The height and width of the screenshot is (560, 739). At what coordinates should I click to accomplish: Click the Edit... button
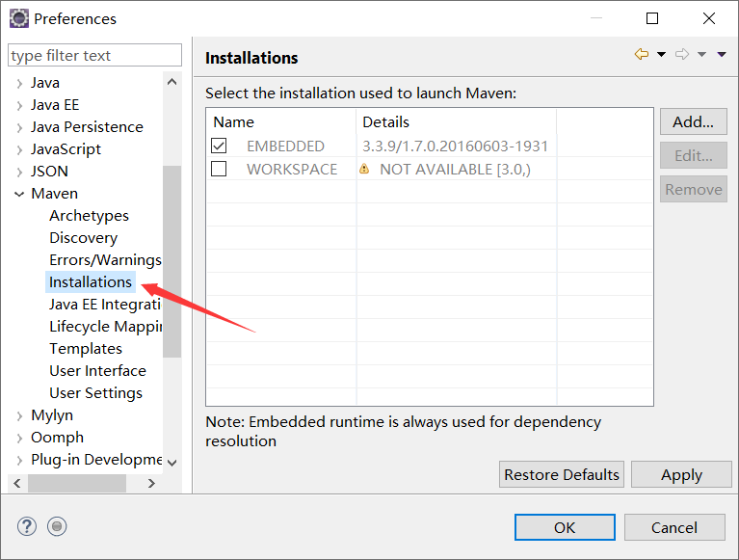(694, 155)
